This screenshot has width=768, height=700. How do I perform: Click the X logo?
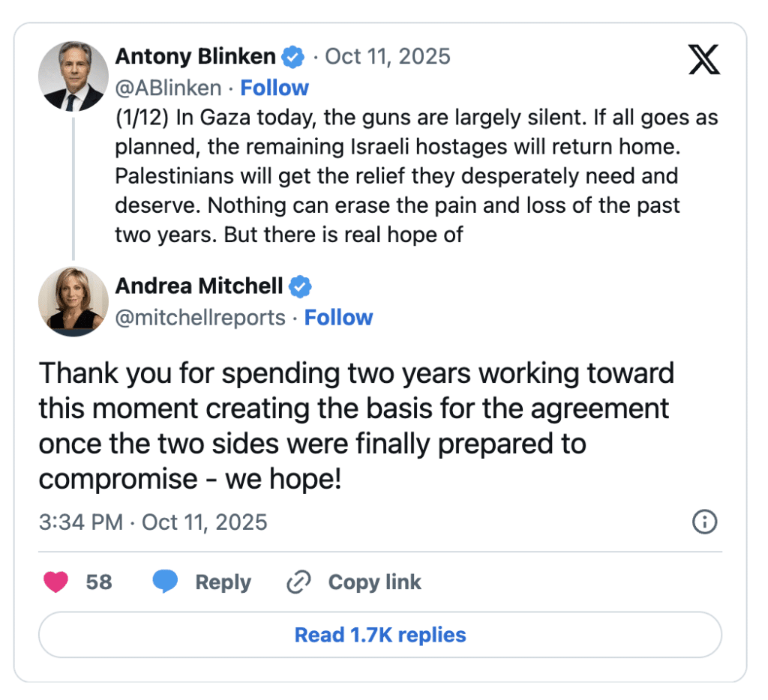coord(703,60)
